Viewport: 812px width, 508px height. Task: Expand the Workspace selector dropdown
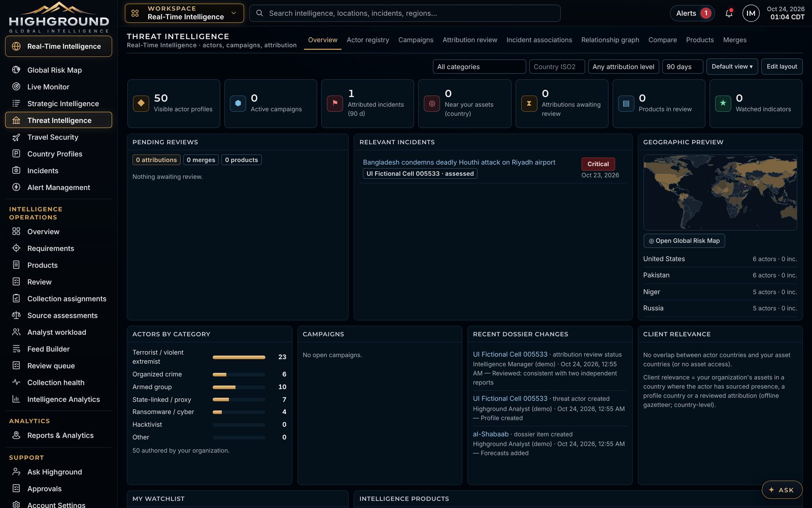pyautogui.click(x=184, y=13)
